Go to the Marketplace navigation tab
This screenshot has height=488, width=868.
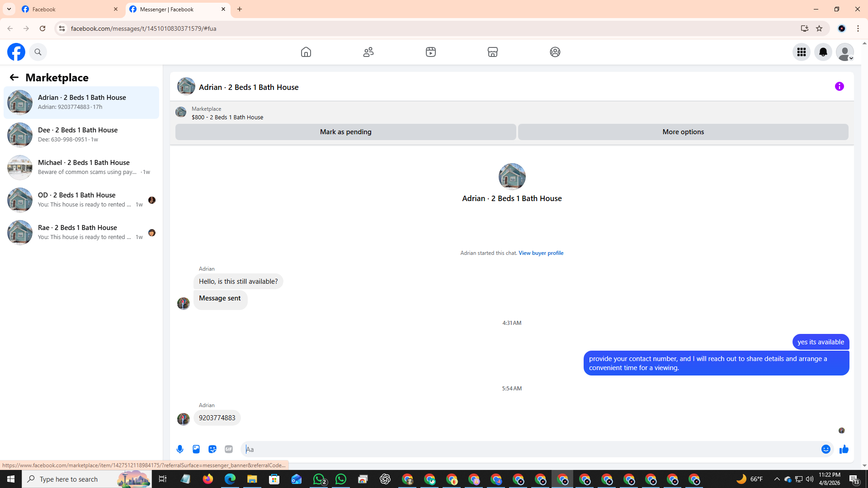tap(492, 52)
